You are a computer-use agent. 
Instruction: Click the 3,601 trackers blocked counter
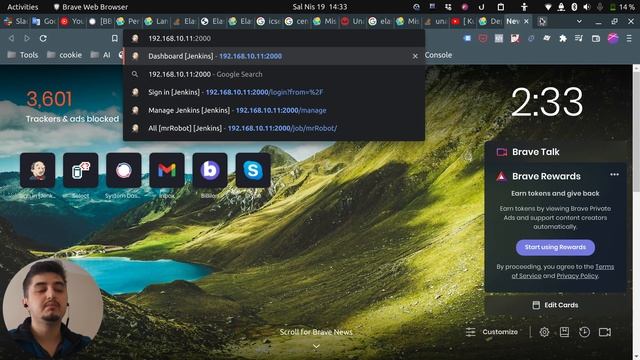pos(49,99)
